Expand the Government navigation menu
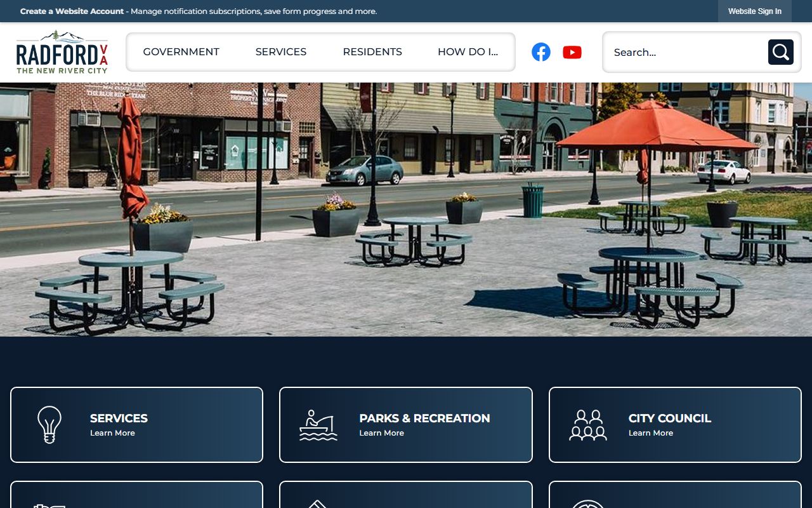812x508 pixels. click(181, 52)
